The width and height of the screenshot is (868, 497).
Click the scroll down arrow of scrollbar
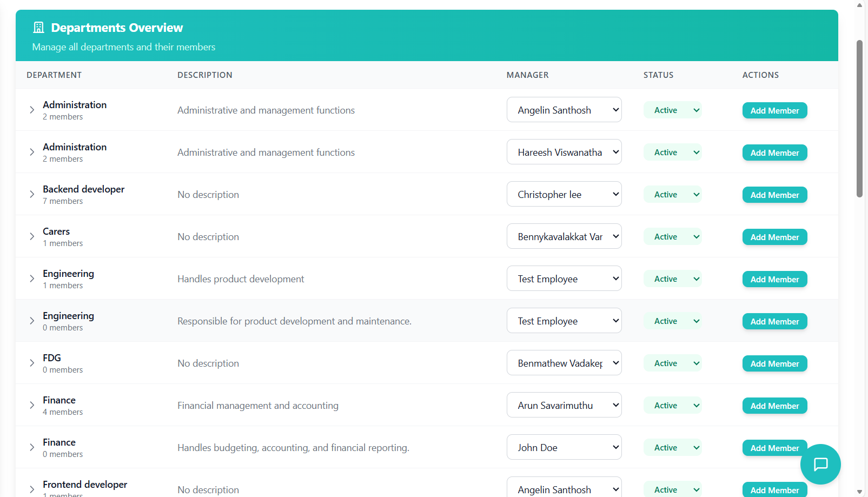[x=859, y=492]
